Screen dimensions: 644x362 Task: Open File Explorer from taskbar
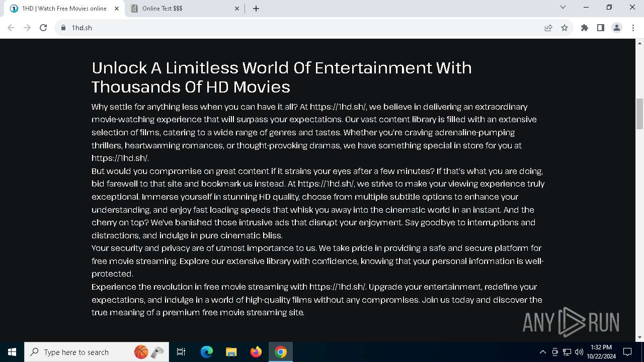231,352
